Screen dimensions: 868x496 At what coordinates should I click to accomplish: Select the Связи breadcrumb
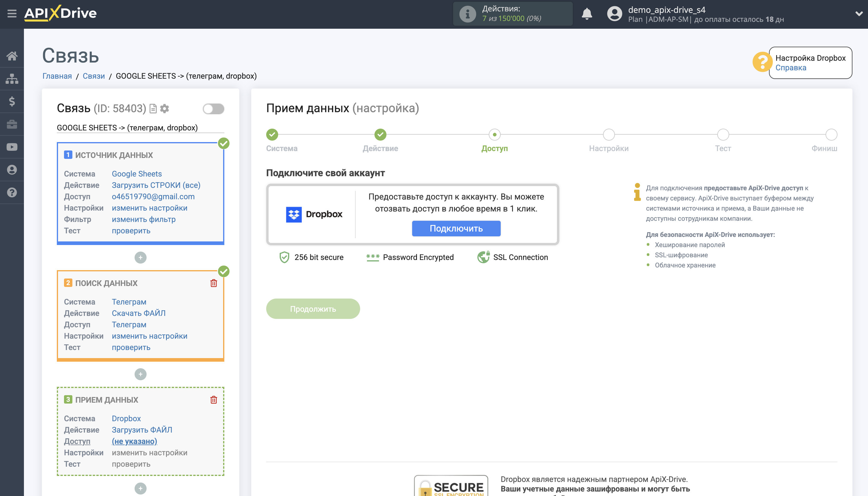pyautogui.click(x=94, y=76)
